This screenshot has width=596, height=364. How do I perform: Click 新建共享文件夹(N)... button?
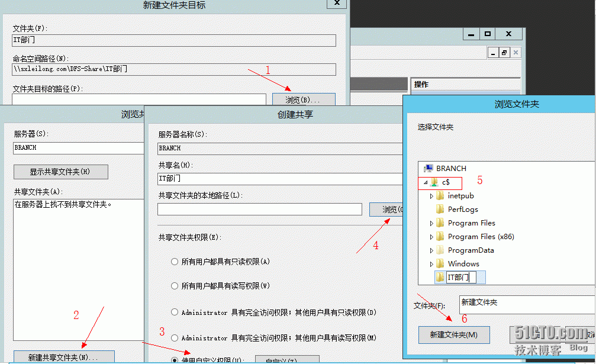64,357
